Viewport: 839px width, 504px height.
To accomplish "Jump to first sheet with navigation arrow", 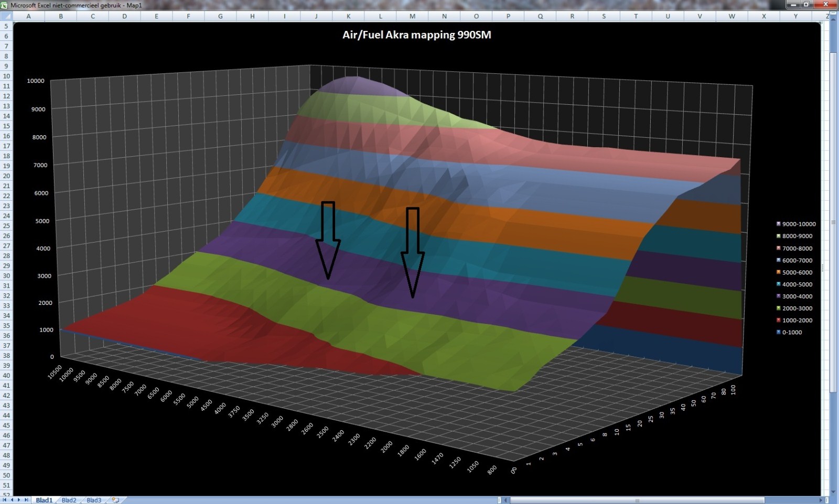I will coord(5,500).
